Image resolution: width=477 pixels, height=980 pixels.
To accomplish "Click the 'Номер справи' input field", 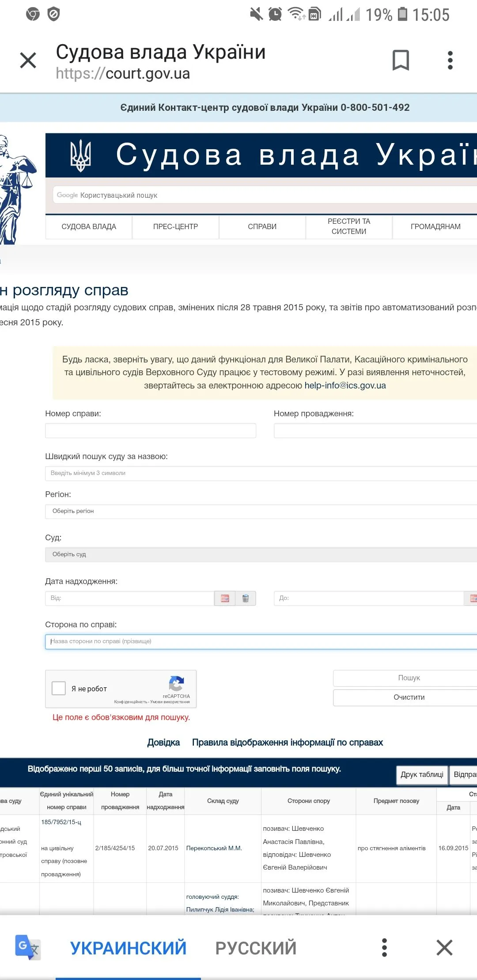I will point(151,431).
